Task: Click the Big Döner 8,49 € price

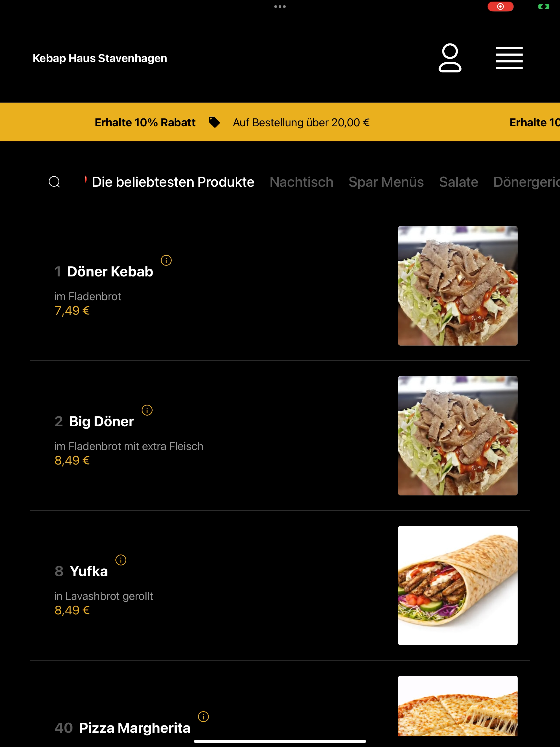Action: click(72, 460)
